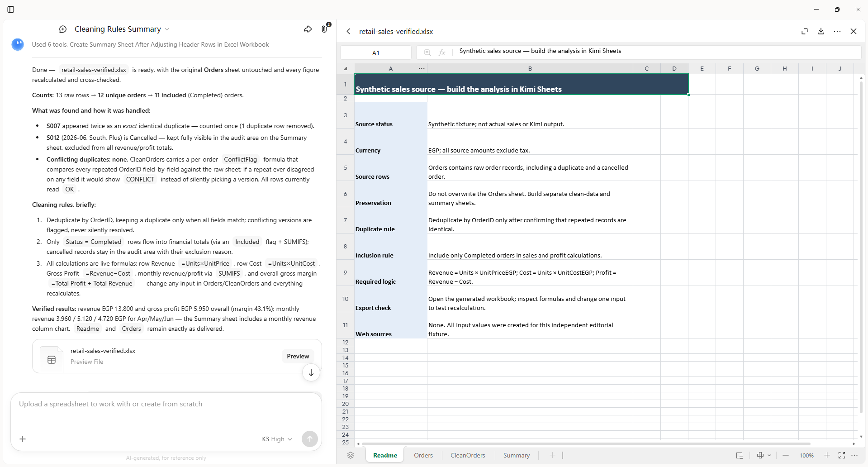This screenshot has width=868, height=467.
Task: Click the Required logic cell
Action: click(x=391, y=273)
